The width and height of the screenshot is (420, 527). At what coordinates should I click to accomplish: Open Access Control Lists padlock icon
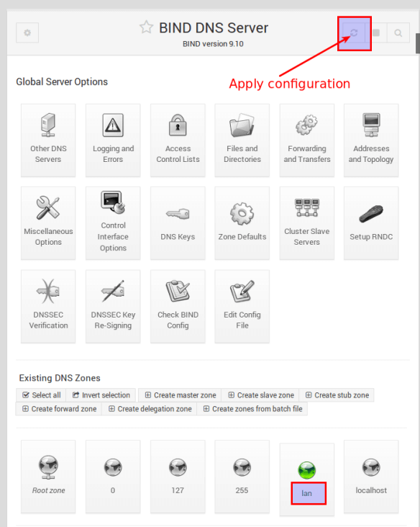pyautogui.click(x=178, y=125)
